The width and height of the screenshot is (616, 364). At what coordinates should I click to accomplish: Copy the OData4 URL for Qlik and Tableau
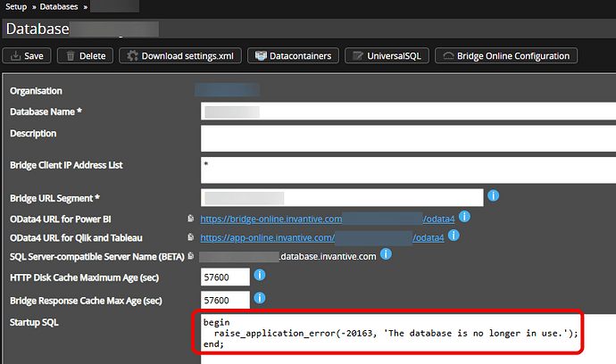tap(190, 237)
